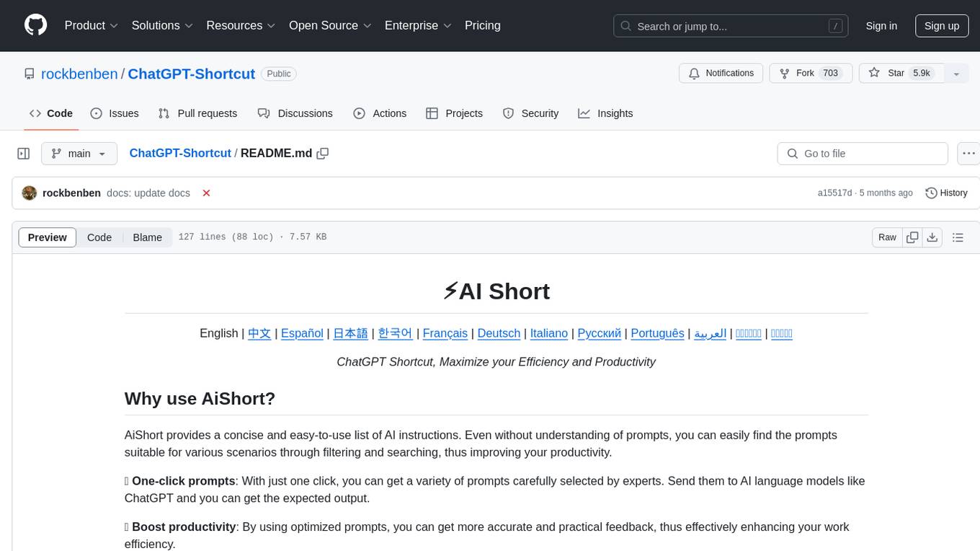This screenshot has width=980, height=551.
Task: Focus the Search or jump to field
Action: [x=731, y=26]
